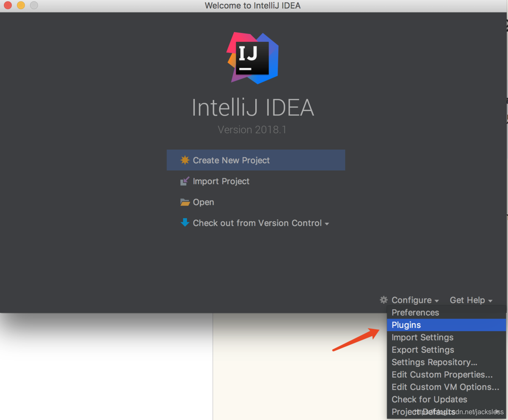This screenshot has width=508, height=420.
Task: Select Edit Custom Properties... entry
Action: click(447, 375)
